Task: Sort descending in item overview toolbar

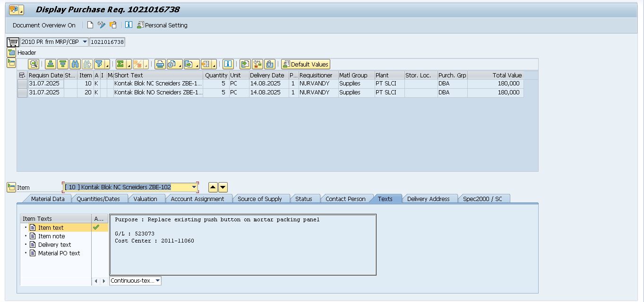Action: coord(62,64)
